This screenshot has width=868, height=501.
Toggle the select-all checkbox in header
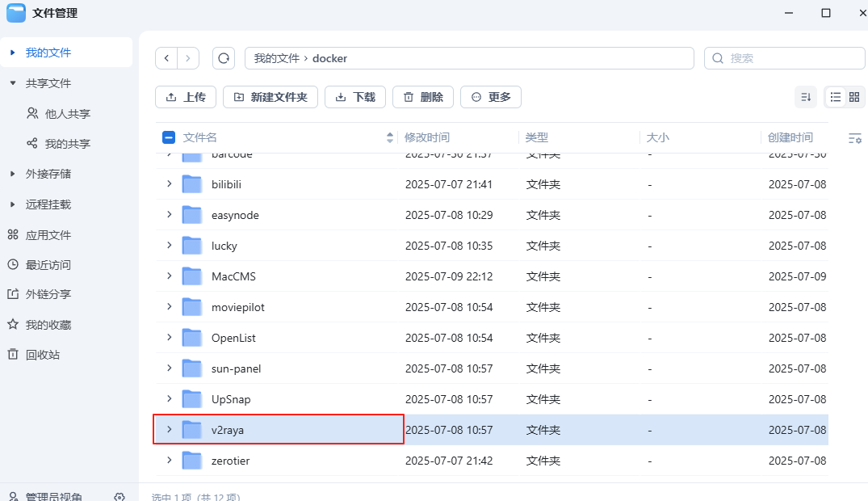(169, 137)
